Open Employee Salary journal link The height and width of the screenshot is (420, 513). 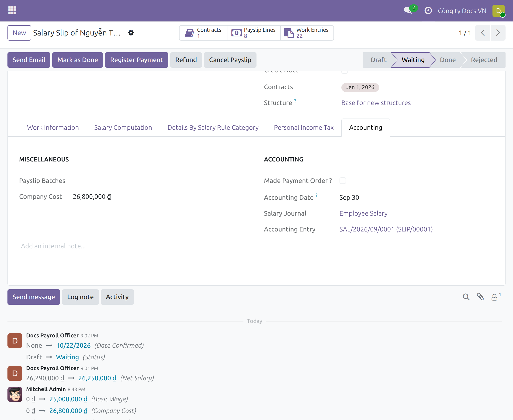click(363, 213)
